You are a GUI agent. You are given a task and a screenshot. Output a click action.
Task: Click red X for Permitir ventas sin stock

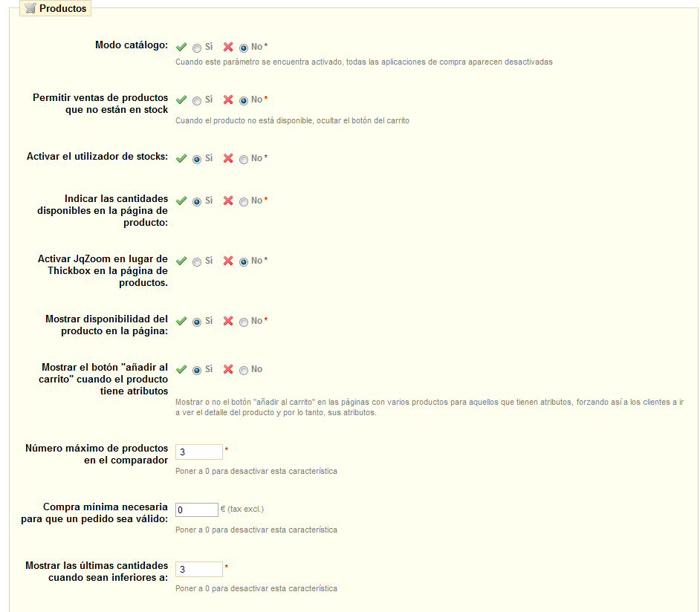point(228,100)
